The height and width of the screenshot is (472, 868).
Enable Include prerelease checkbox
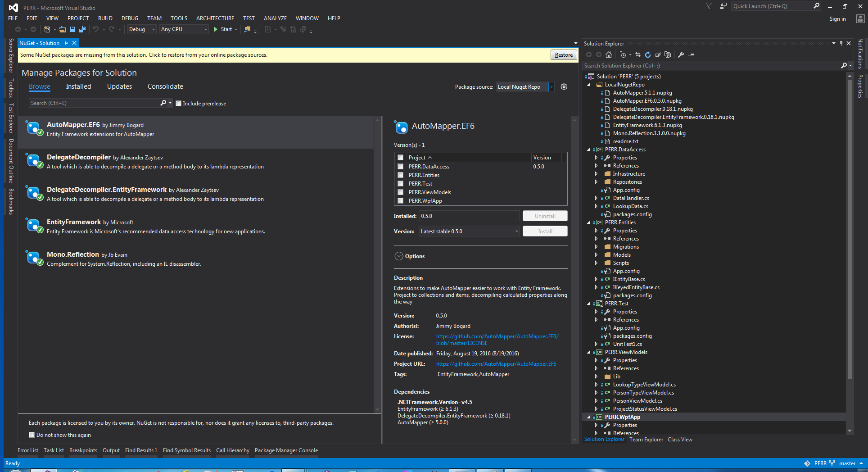[179, 104]
